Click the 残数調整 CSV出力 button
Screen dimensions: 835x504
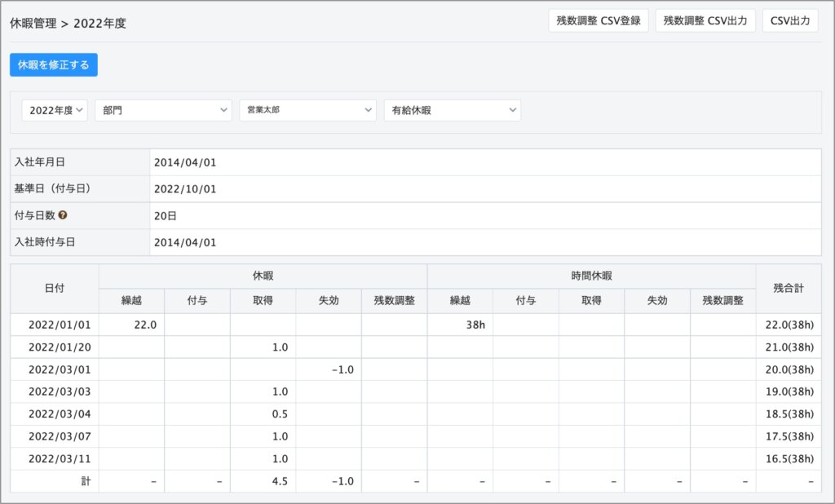705,21
